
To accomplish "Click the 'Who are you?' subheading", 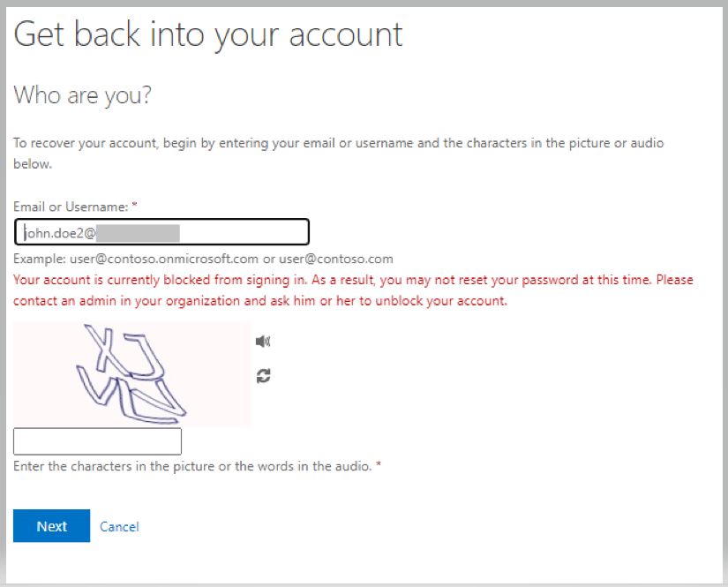I will (83, 95).
